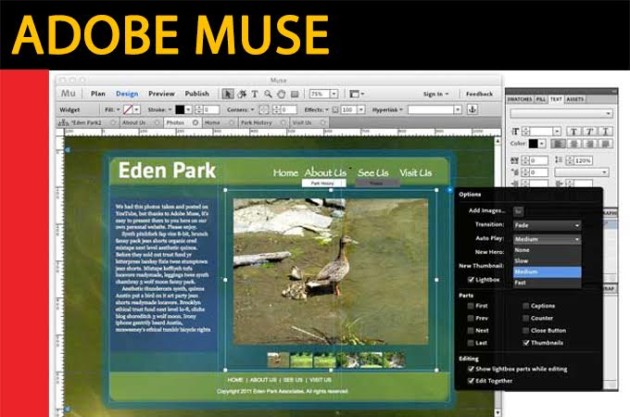
Task: Toggle Show lightbox parts while editing
Action: point(471,369)
